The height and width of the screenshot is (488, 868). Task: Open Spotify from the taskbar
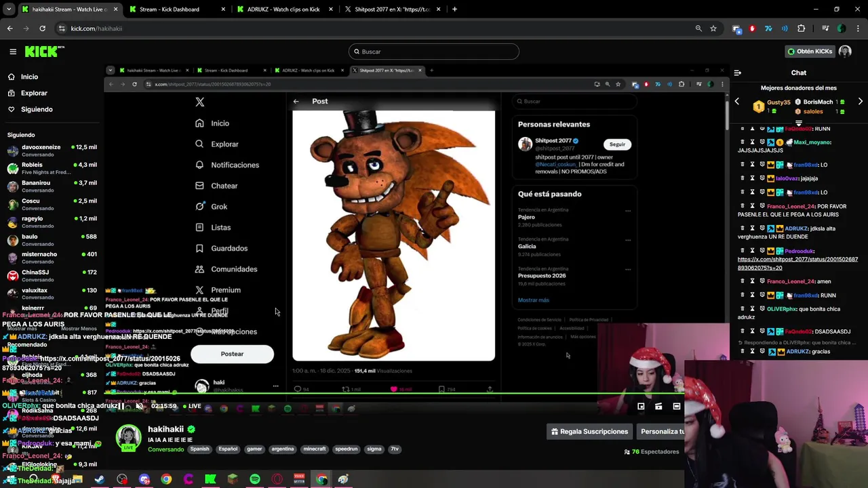(254, 479)
